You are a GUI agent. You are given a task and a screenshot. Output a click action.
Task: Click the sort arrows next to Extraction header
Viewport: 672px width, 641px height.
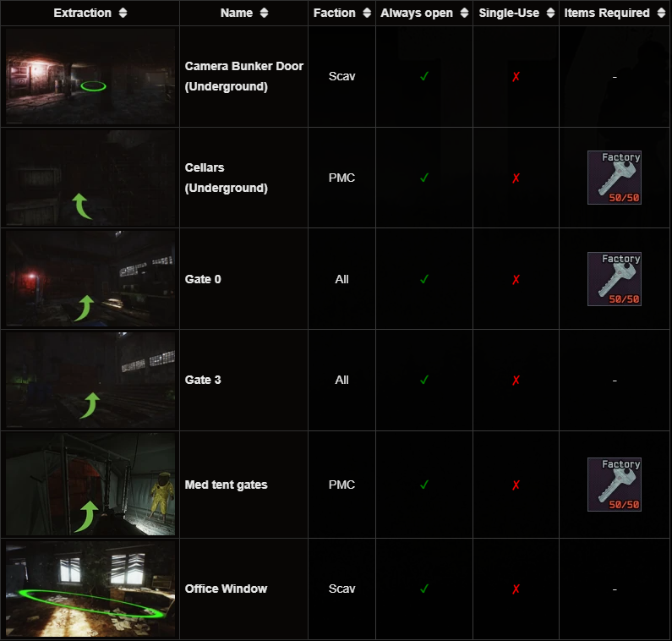tap(123, 13)
